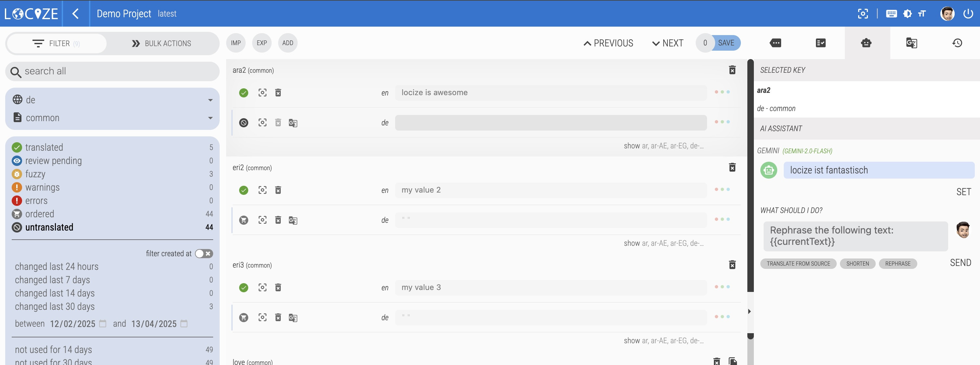Toggle the untranslated status filter
This screenshot has width=980, height=365.
49,227
